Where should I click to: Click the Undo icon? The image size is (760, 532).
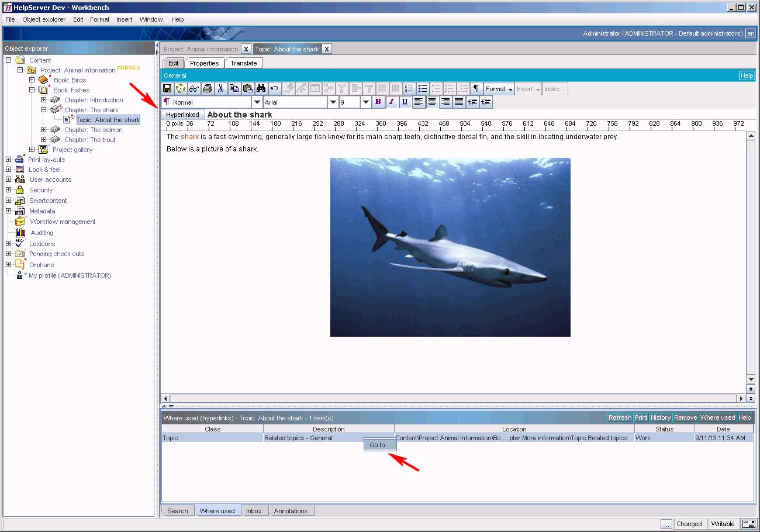click(274, 88)
